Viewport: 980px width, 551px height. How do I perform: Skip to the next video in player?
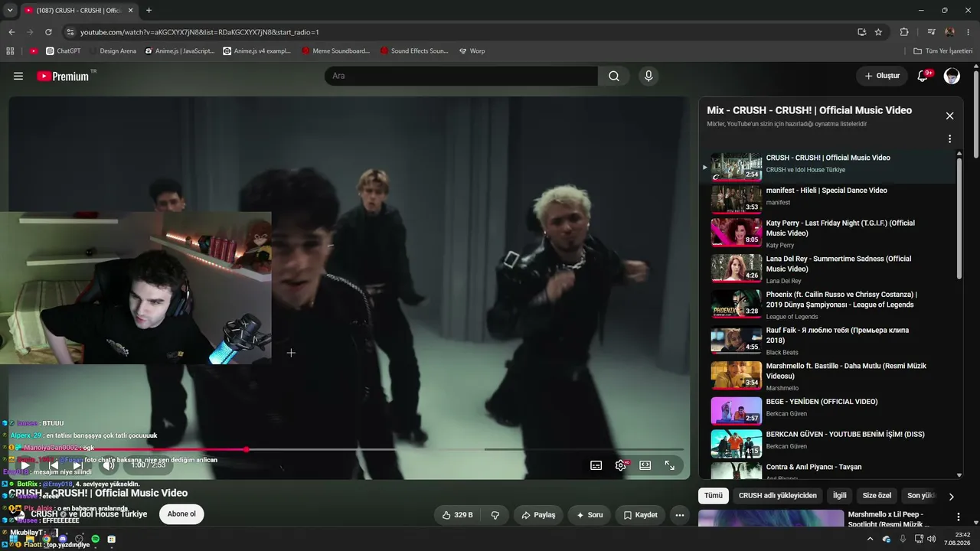77,465
